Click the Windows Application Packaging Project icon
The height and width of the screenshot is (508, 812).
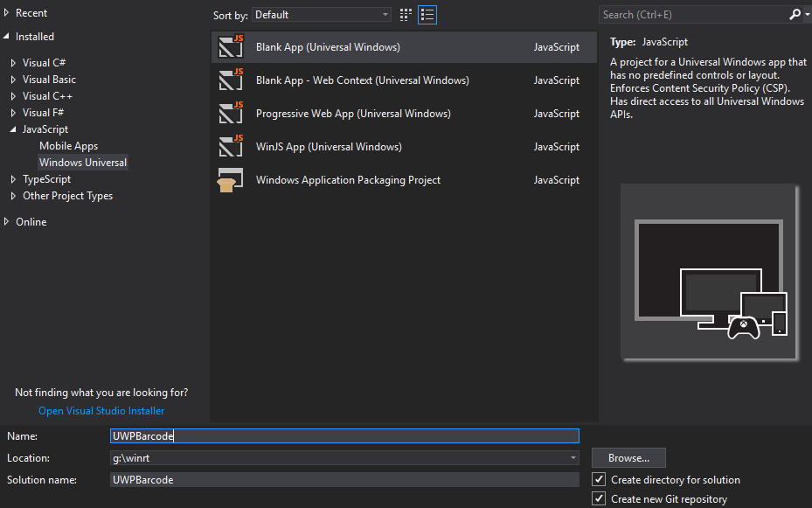[x=231, y=180]
